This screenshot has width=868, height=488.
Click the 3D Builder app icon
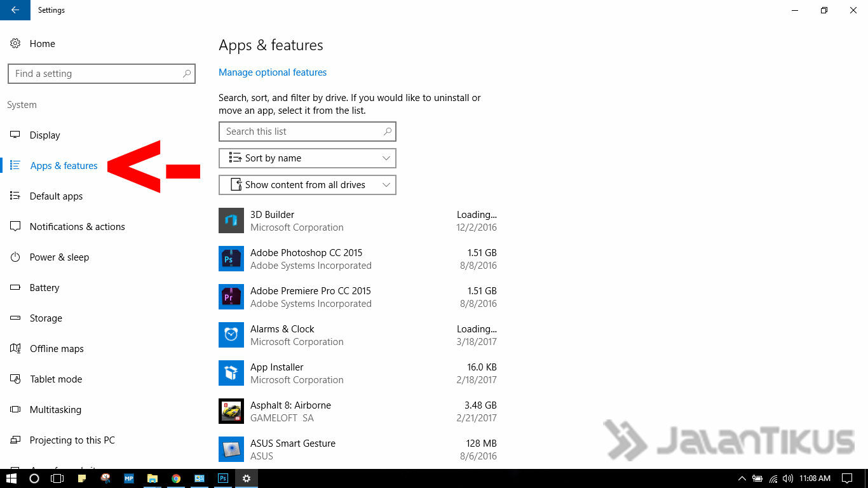231,220
